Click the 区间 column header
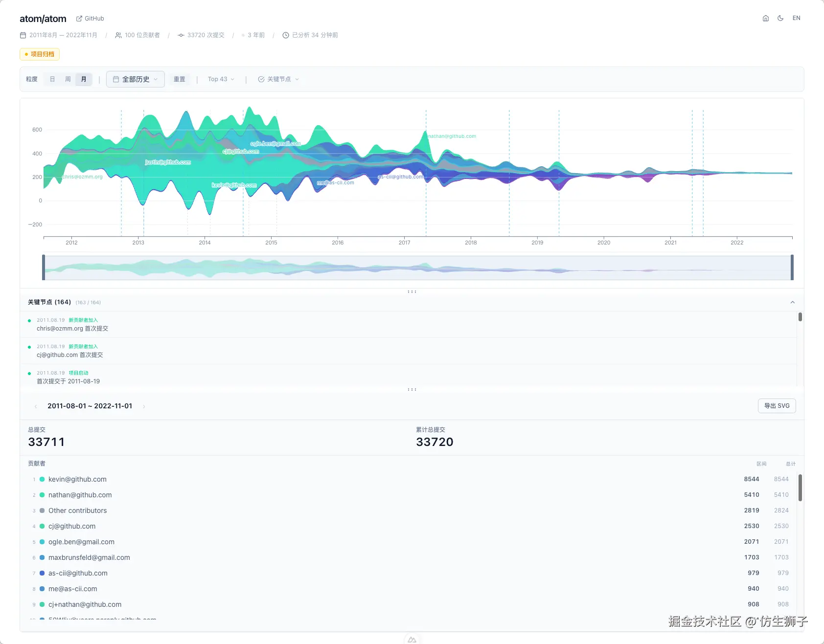 click(x=761, y=464)
